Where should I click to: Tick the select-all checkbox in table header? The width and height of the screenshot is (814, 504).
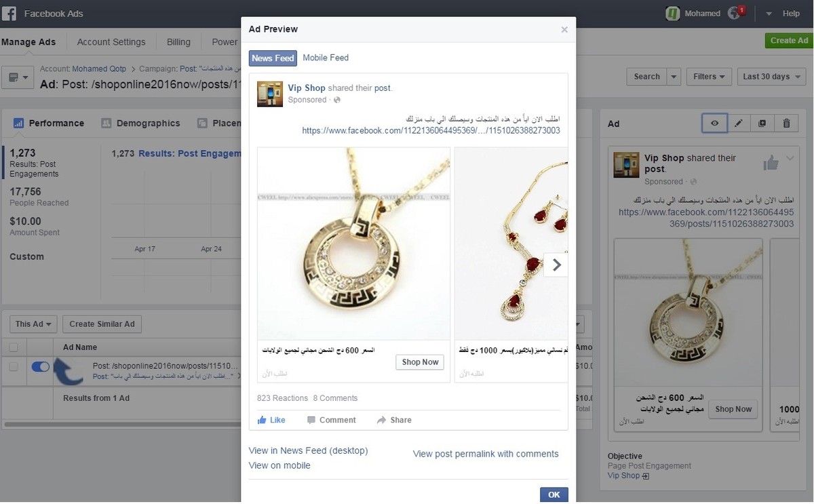(14, 347)
